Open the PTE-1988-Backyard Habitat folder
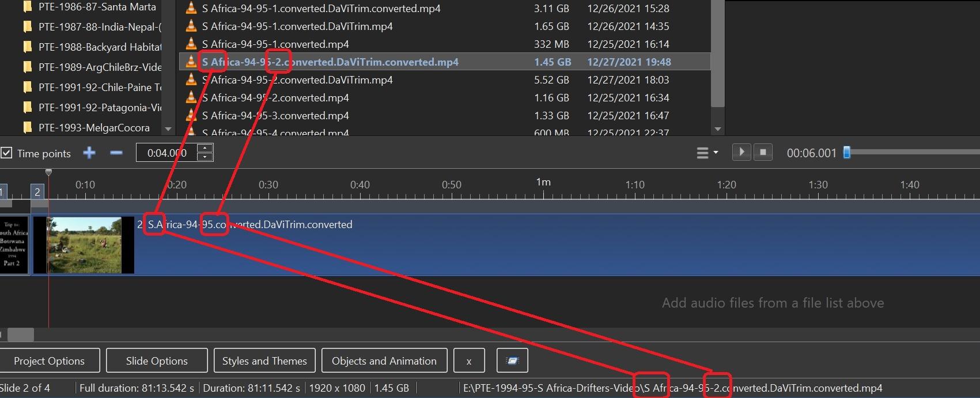Image resolution: width=980 pixels, height=398 pixels. (x=99, y=47)
